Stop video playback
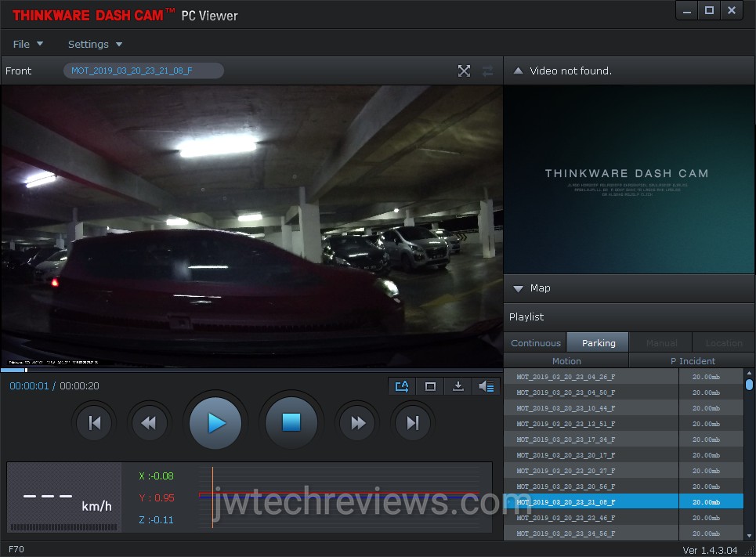 click(291, 423)
